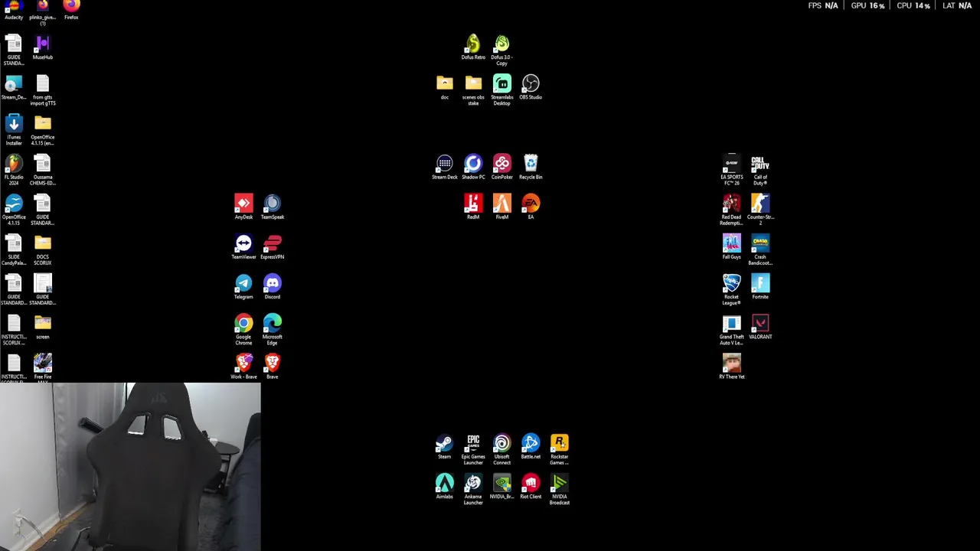Launch the Rocket League shortcut
The width and height of the screenshot is (980, 551).
[732, 290]
